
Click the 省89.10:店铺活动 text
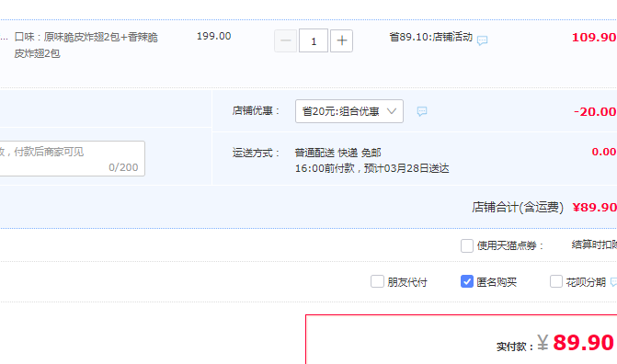click(431, 37)
